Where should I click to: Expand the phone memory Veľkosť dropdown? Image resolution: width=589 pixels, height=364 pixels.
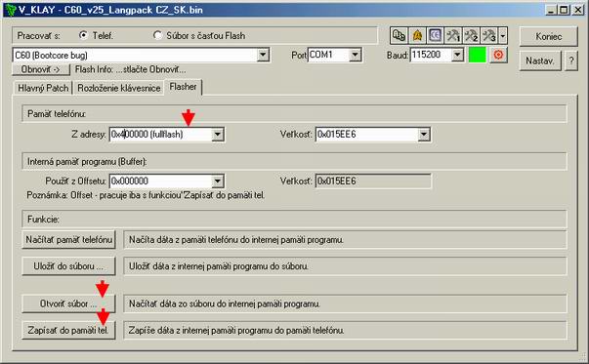pyautogui.click(x=424, y=135)
